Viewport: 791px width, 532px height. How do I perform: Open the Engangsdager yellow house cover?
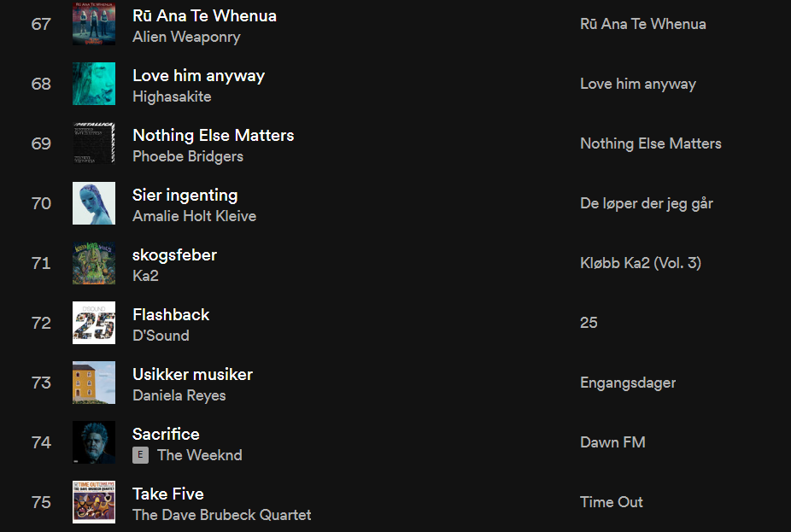pyautogui.click(x=94, y=383)
